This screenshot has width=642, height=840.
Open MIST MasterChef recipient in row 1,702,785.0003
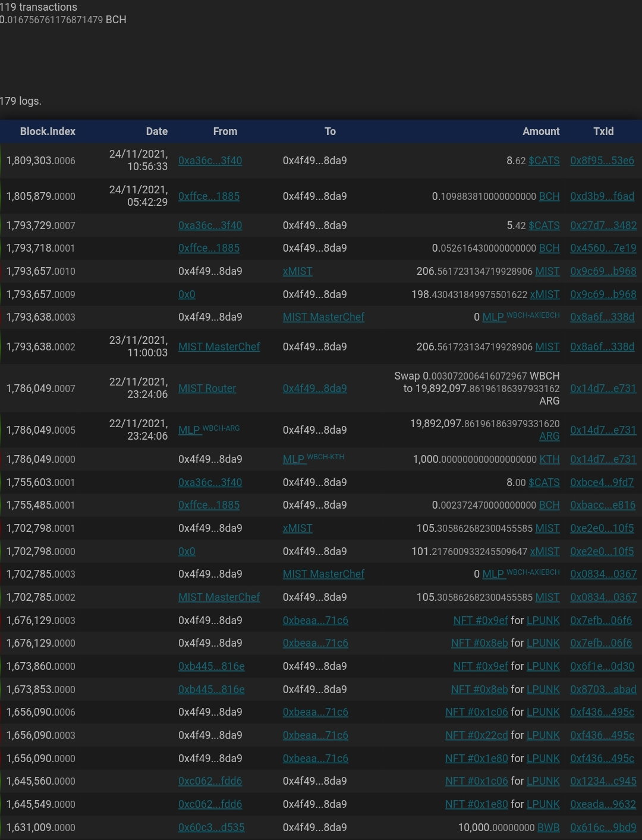[323, 574]
